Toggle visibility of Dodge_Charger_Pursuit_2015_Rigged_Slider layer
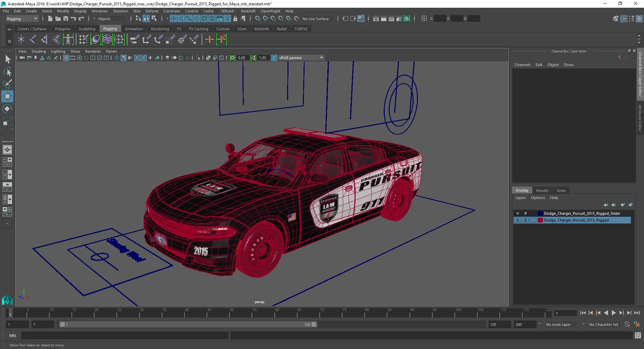This screenshot has height=349, width=644. click(518, 213)
